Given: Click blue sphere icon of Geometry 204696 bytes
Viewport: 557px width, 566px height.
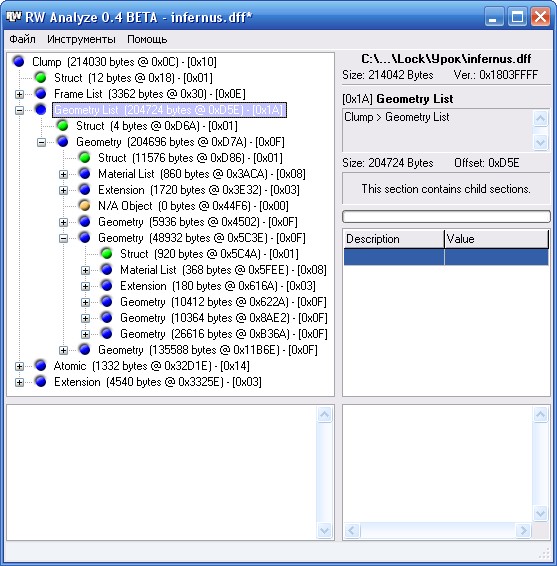Looking at the screenshot, I should tap(63, 142).
